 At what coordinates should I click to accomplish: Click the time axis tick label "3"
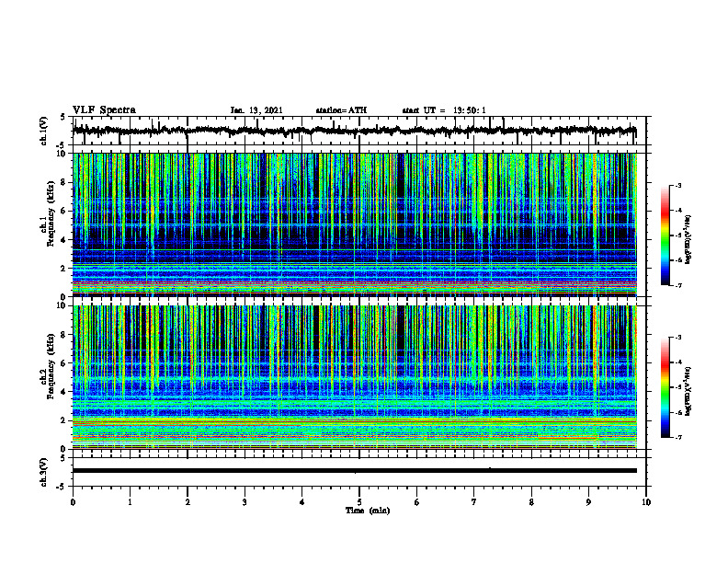pyautogui.click(x=245, y=502)
